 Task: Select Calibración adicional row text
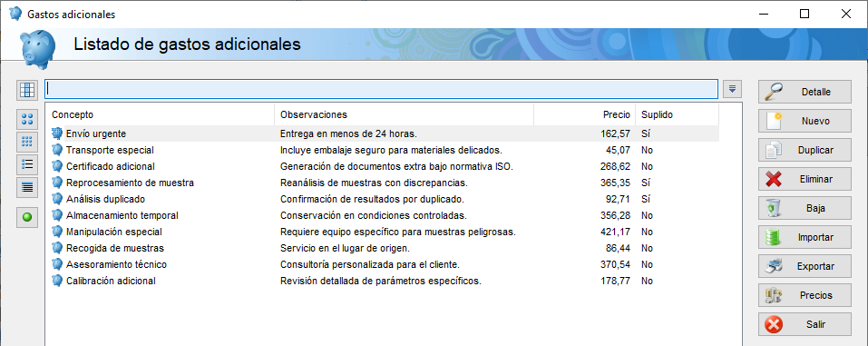[x=111, y=281]
